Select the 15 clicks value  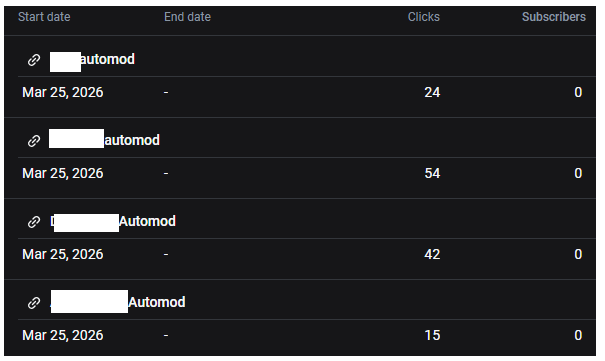(432, 335)
